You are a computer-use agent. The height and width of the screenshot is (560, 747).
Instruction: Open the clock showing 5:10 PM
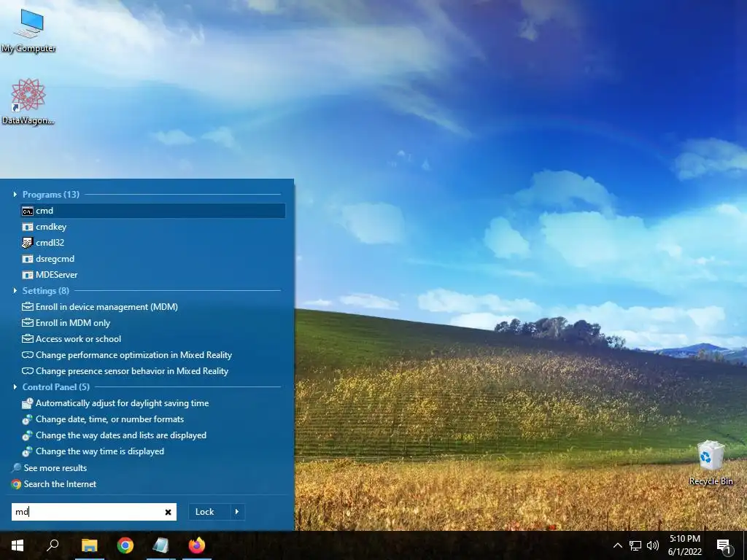(684, 545)
